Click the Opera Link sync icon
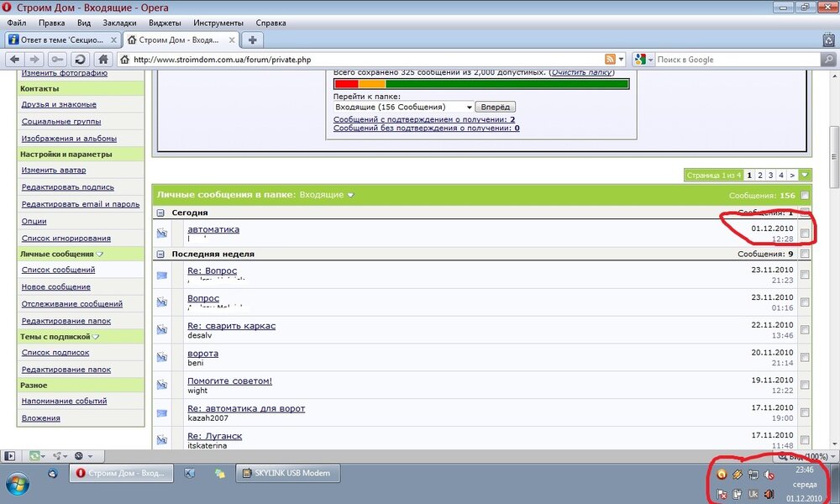 click(x=36, y=456)
